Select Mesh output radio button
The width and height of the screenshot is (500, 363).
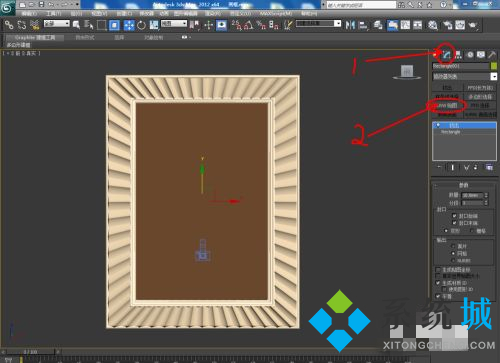coord(453,253)
